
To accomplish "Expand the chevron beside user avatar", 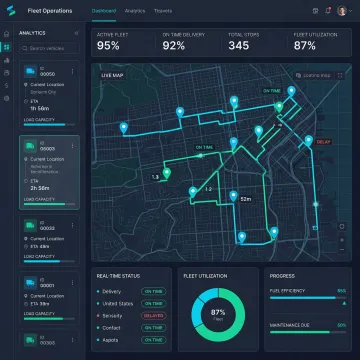I will click(350, 11).
